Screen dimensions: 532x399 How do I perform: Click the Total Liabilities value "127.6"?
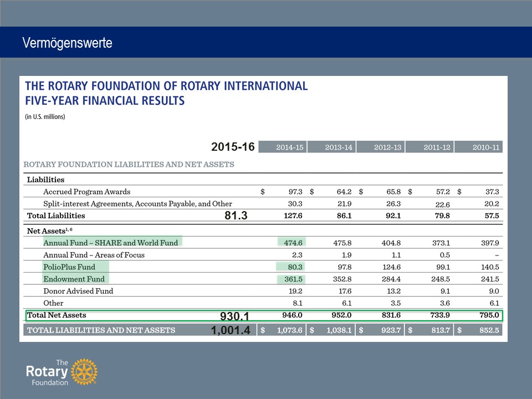(x=293, y=216)
